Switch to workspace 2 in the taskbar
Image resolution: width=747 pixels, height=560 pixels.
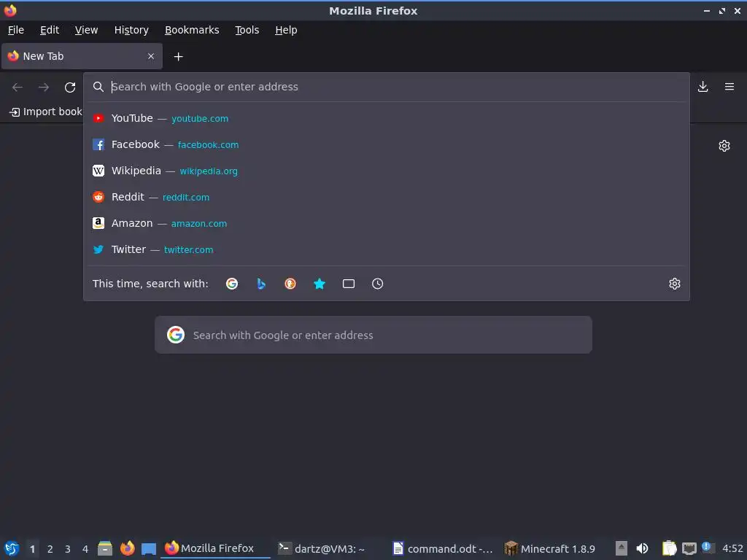tap(50, 549)
